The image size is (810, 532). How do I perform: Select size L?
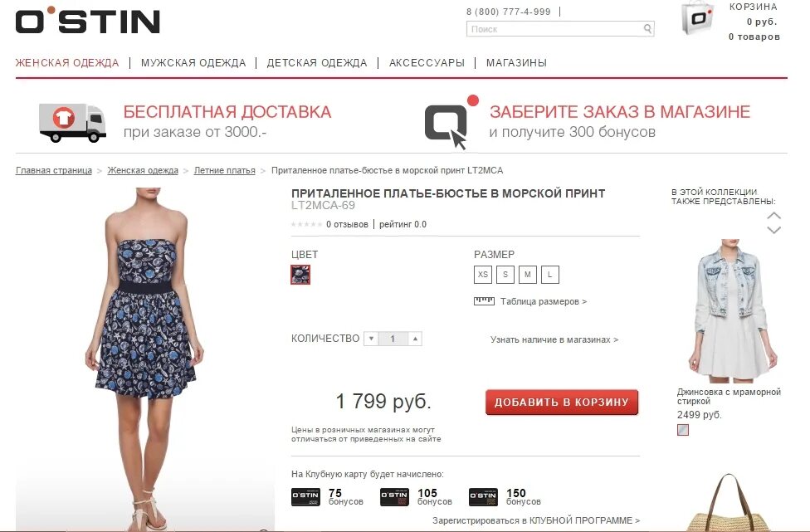click(x=550, y=275)
